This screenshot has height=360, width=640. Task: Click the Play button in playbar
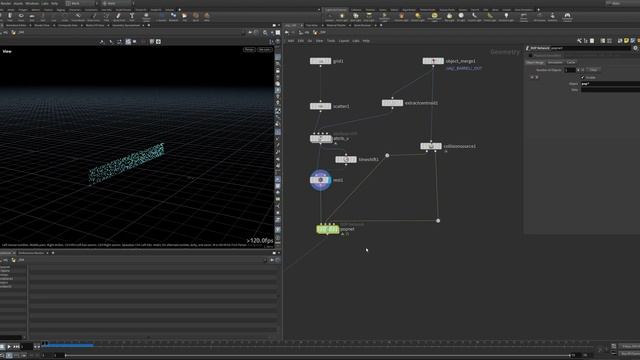click(9, 347)
